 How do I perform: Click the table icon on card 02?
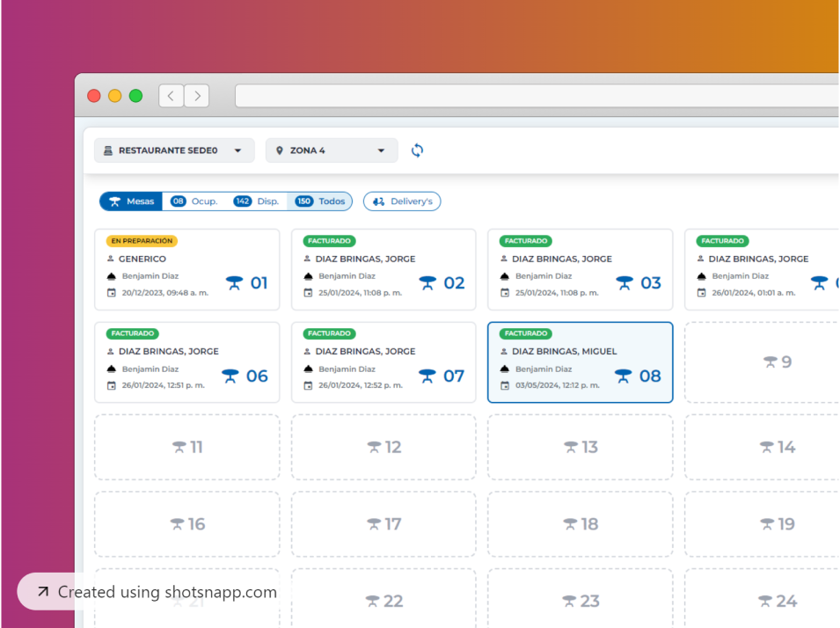point(427,283)
